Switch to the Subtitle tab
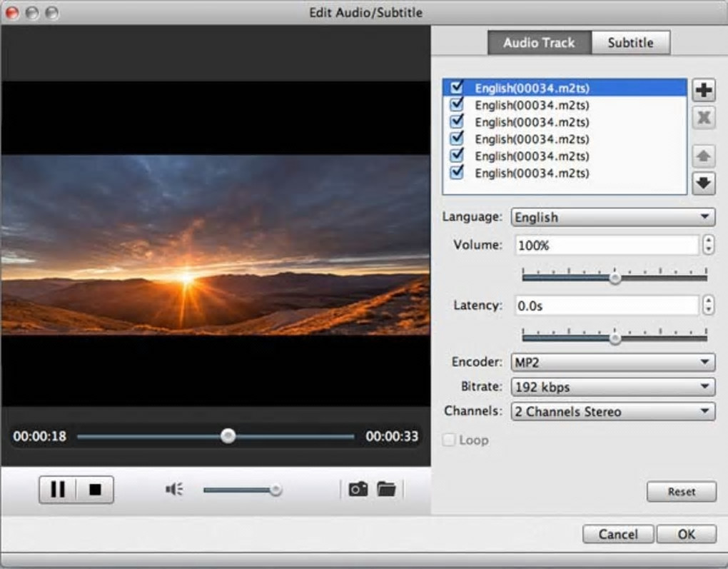Screen dimensions: 728x569 click(x=630, y=43)
